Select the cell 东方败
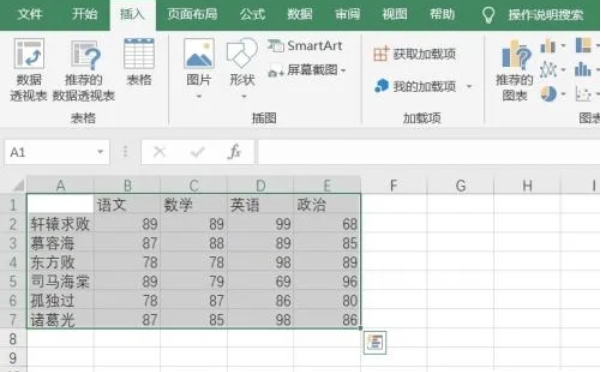This screenshot has width=601, height=372. [60, 262]
